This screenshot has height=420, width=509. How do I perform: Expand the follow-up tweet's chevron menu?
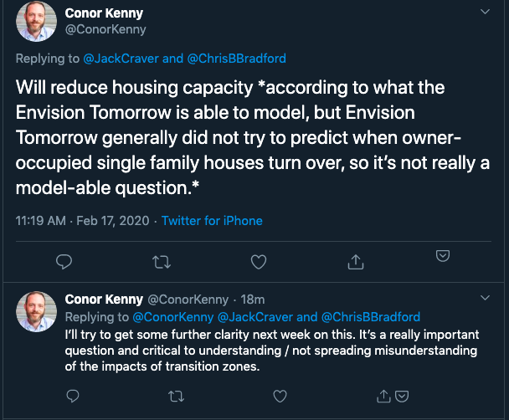pos(485,298)
